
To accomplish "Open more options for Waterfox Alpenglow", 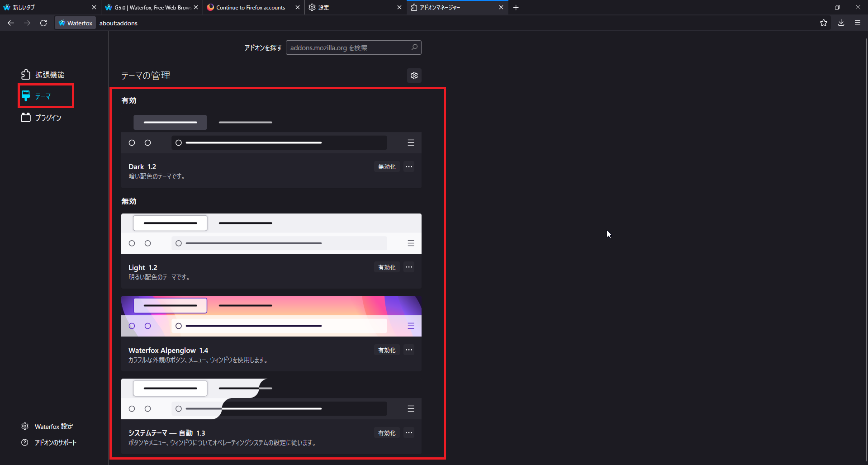I will 409,350.
